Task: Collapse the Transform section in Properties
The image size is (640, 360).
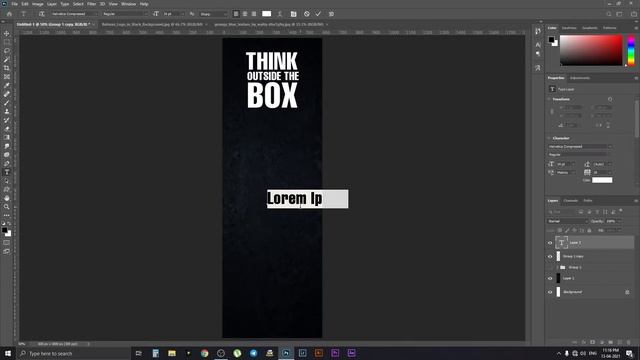Action: 549,99
